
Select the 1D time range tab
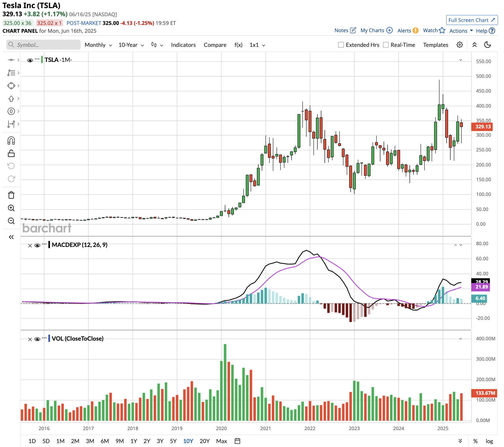pyautogui.click(x=32, y=441)
